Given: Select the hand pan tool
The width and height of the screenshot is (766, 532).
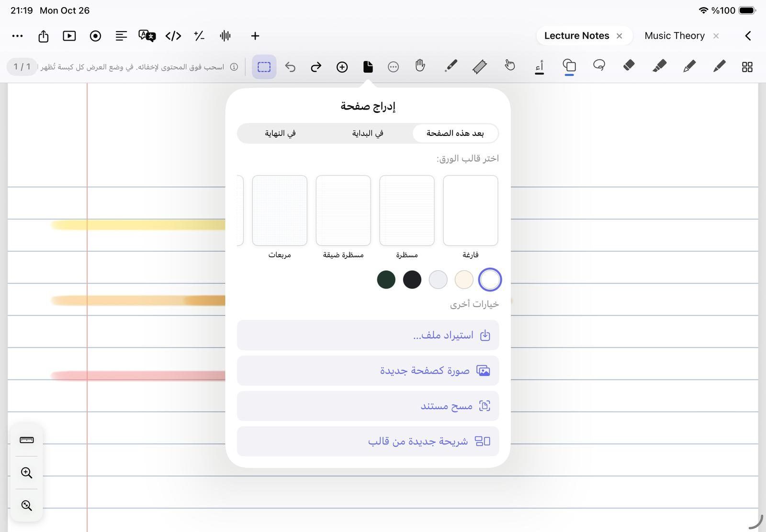Looking at the screenshot, I should [x=420, y=66].
